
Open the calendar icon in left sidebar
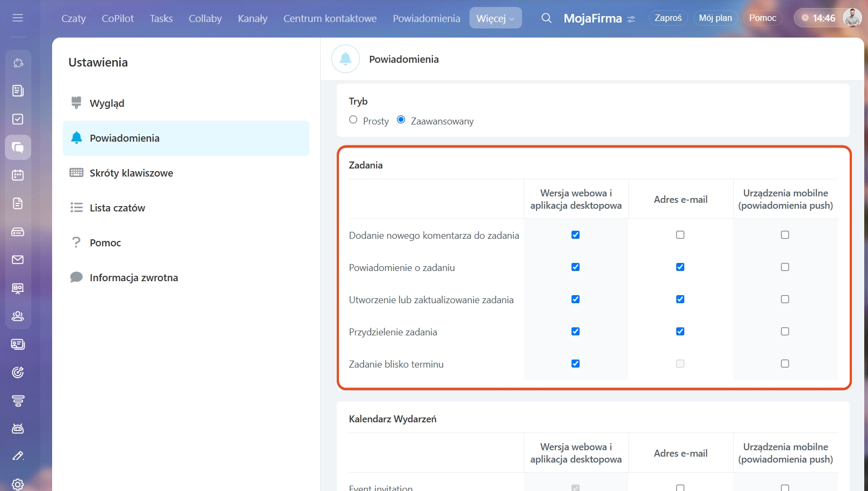(x=18, y=175)
